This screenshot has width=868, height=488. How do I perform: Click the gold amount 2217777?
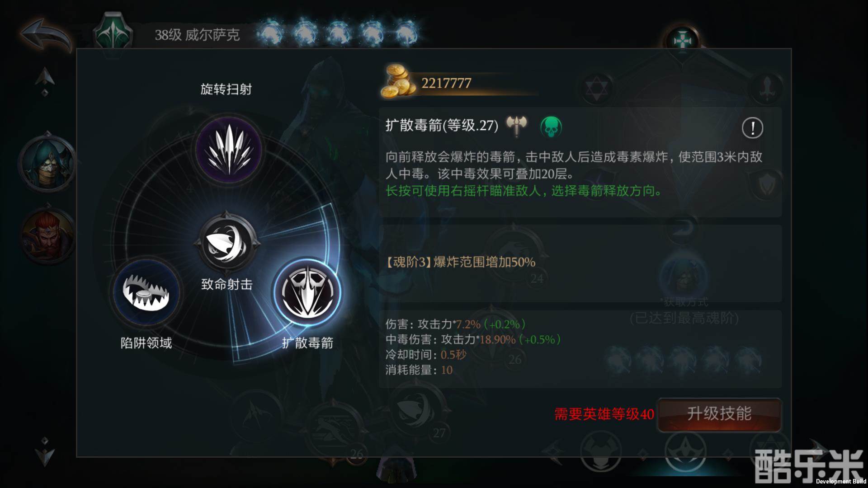tap(446, 83)
